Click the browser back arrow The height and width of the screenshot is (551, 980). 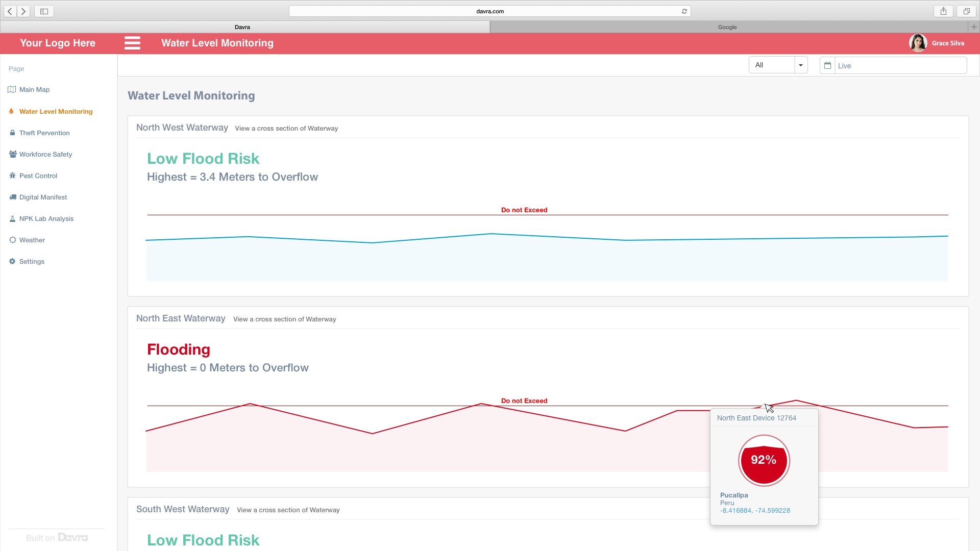click(x=10, y=11)
